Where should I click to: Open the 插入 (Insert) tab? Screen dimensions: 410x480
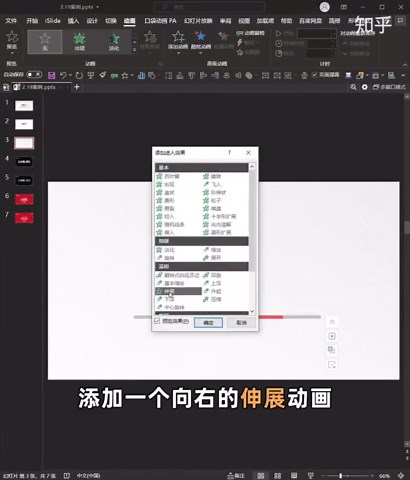pos(73,21)
